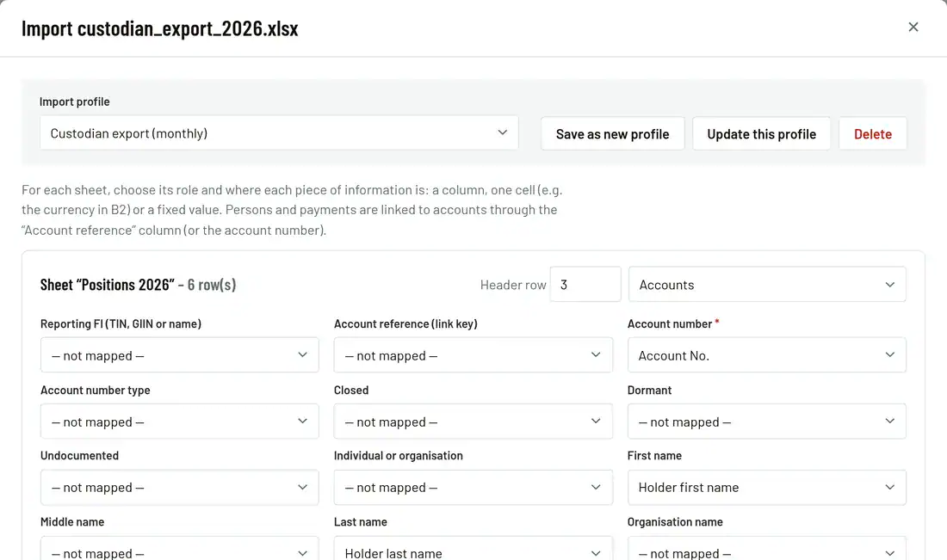Click the Account number required field label
The height and width of the screenshot is (560, 947).
(x=673, y=323)
